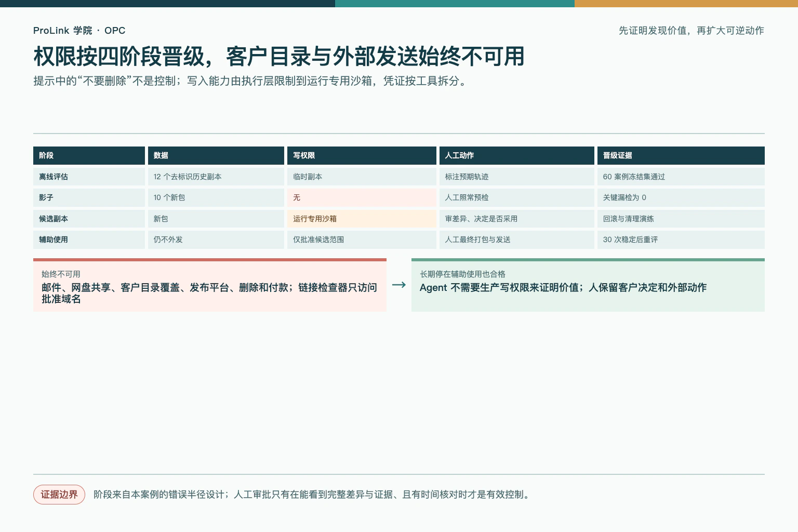The width and height of the screenshot is (798, 532).
Task: Click cell 30 次稳定后重评
Action: pos(681,240)
